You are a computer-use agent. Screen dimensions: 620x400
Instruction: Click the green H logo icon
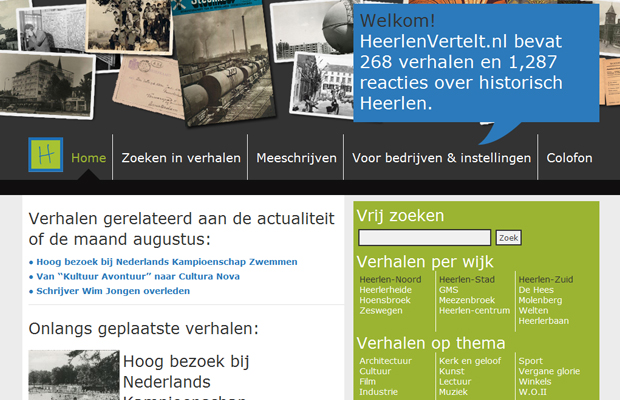(45, 155)
